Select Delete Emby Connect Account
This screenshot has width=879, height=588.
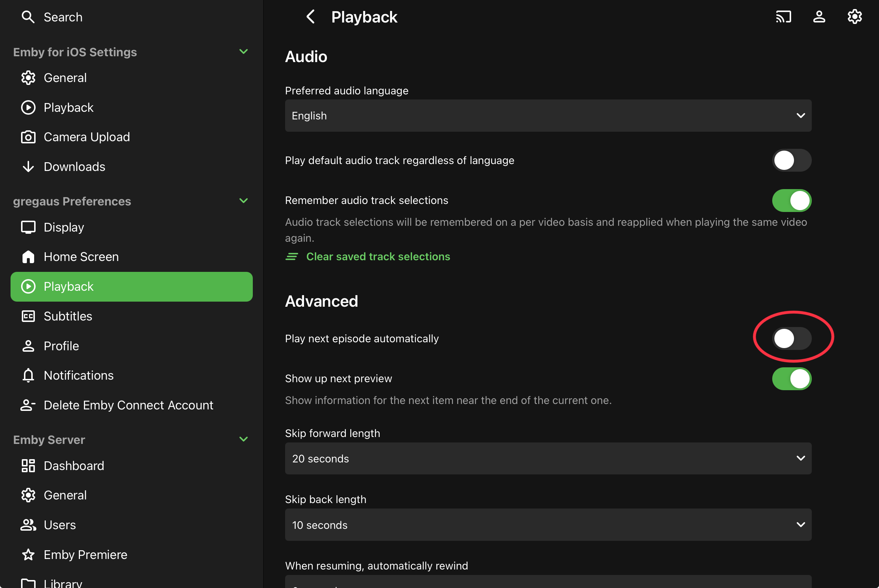click(128, 405)
